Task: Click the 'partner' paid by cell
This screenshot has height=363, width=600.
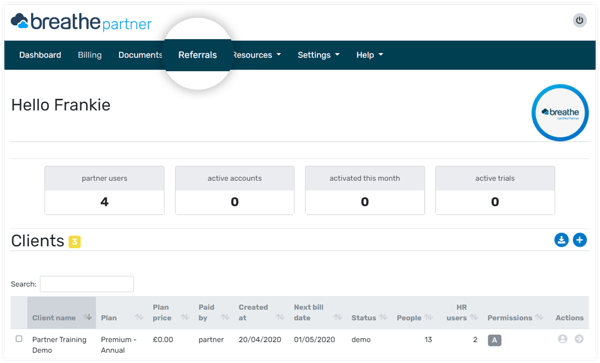Action: click(x=211, y=340)
